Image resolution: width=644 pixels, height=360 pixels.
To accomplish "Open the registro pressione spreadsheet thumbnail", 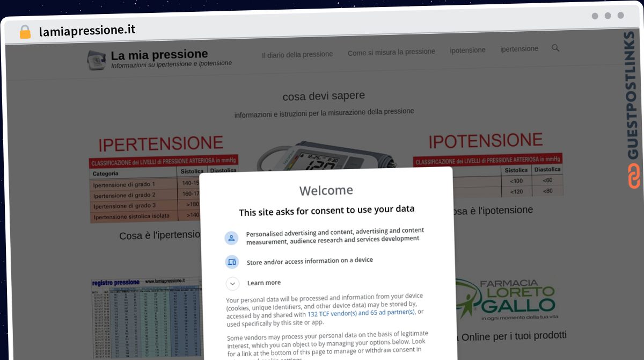I will [146, 319].
